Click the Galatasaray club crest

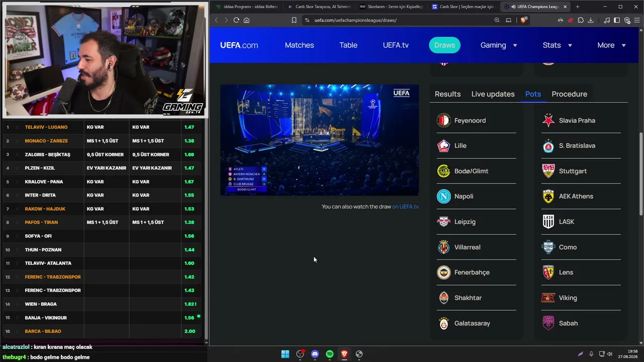click(x=444, y=323)
